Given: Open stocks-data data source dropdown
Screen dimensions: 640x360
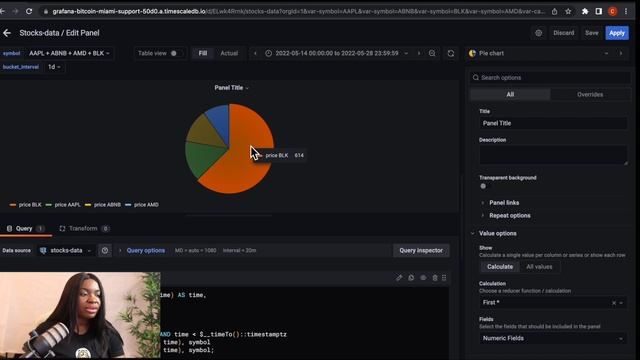Looking at the screenshot, I should (x=66, y=251).
